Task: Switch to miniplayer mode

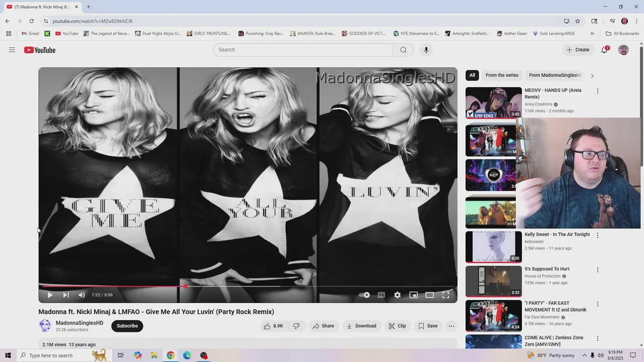Action: tap(414, 295)
